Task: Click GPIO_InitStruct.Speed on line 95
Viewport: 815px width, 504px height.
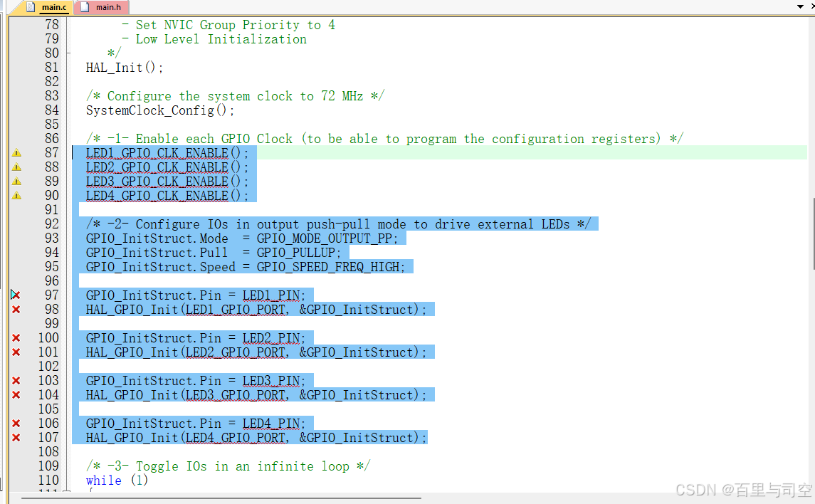Action: click(161, 267)
